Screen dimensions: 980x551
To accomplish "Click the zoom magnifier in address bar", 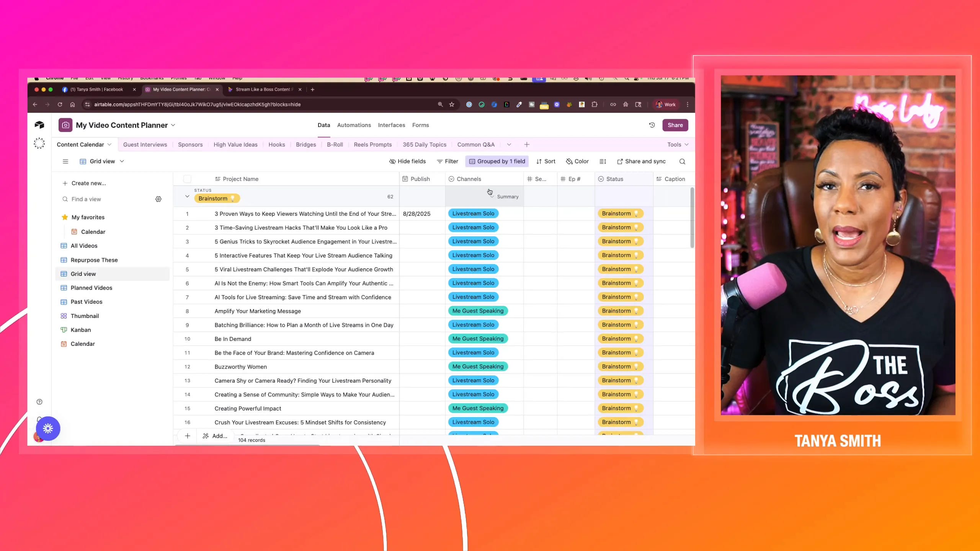I will pos(440,104).
